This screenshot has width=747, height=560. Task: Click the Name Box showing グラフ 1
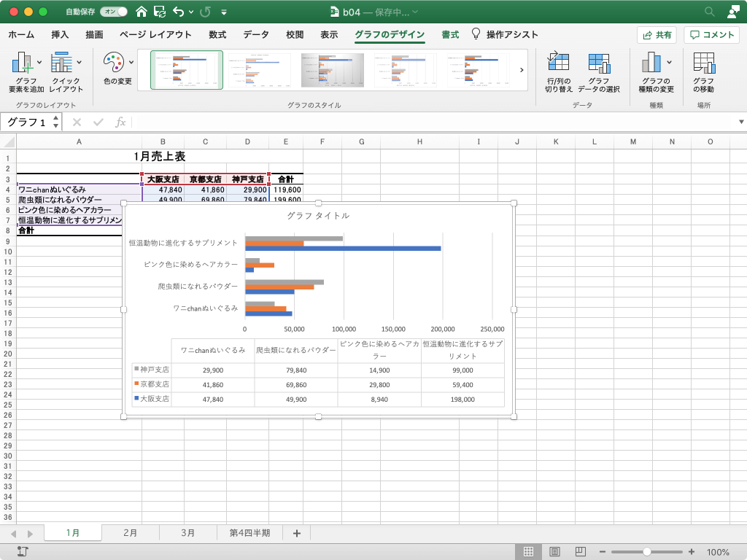(x=27, y=122)
